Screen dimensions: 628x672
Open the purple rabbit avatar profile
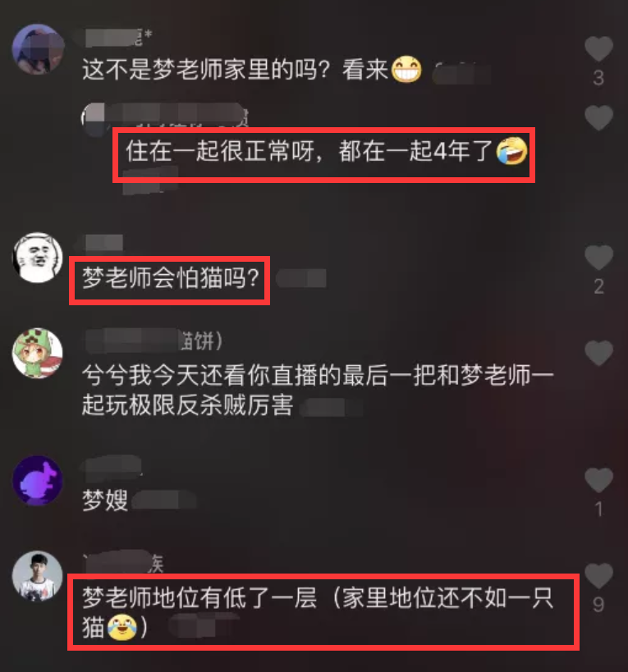(38, 481)
